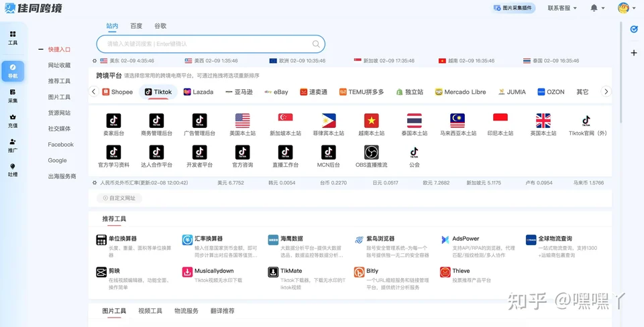Open the 卖家后台 TikTok icon
The width and height of the screenshot is (644, 327).
pos(114,121)
